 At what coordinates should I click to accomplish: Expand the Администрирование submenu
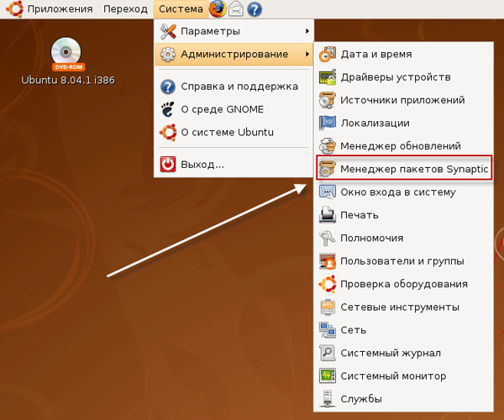pyautogui.click(x=231, y=55)
